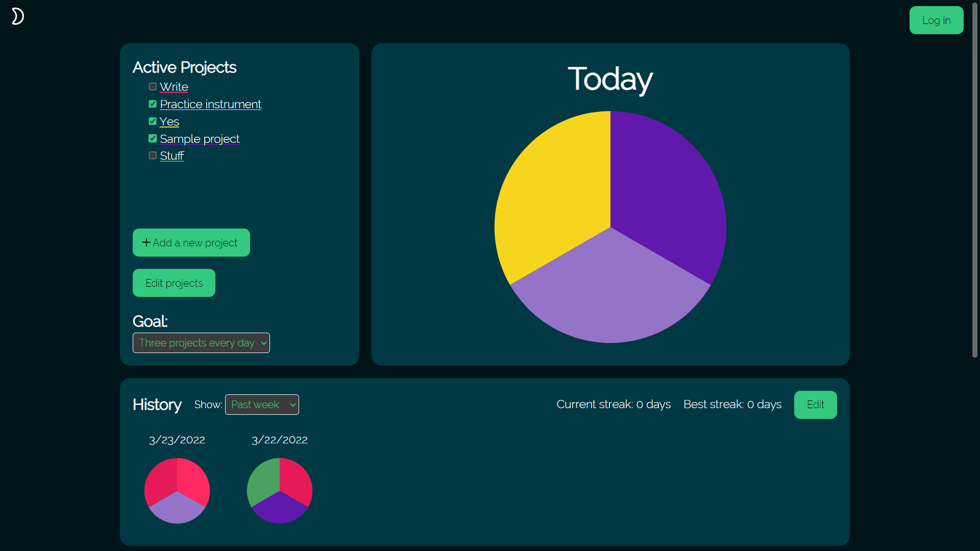Click the Best streak: 0 days text
The width and height of the screenshot is (980, 551).
(732, 405)
